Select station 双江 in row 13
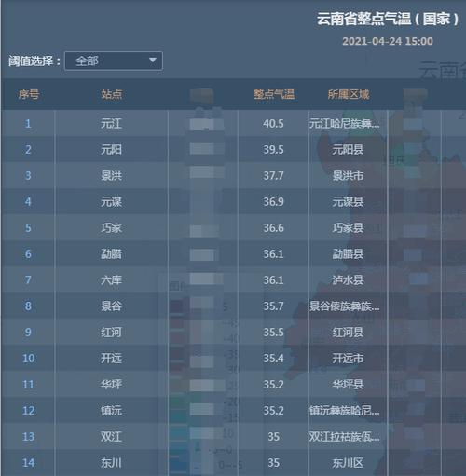 pyautogui.click(x=111, y=437)
